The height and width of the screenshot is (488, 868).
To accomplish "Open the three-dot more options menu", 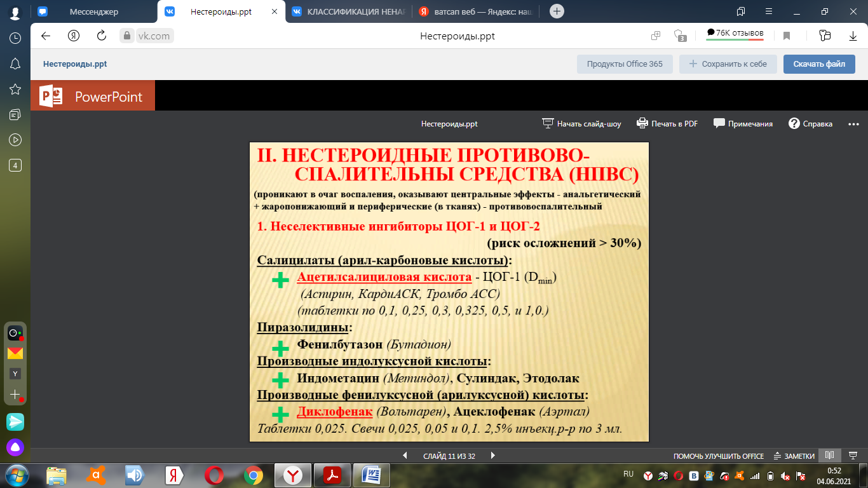I will pos(853,124).
